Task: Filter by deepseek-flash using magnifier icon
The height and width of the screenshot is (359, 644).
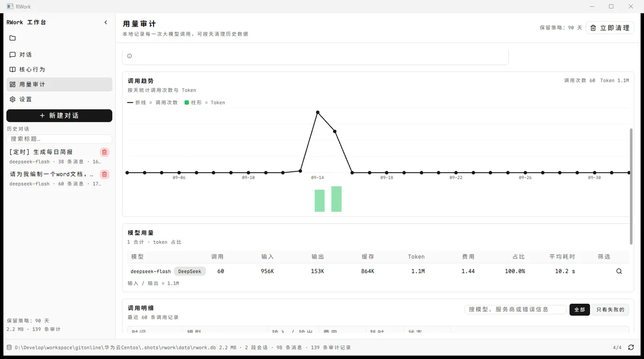Action: click(x=619, y=272)
